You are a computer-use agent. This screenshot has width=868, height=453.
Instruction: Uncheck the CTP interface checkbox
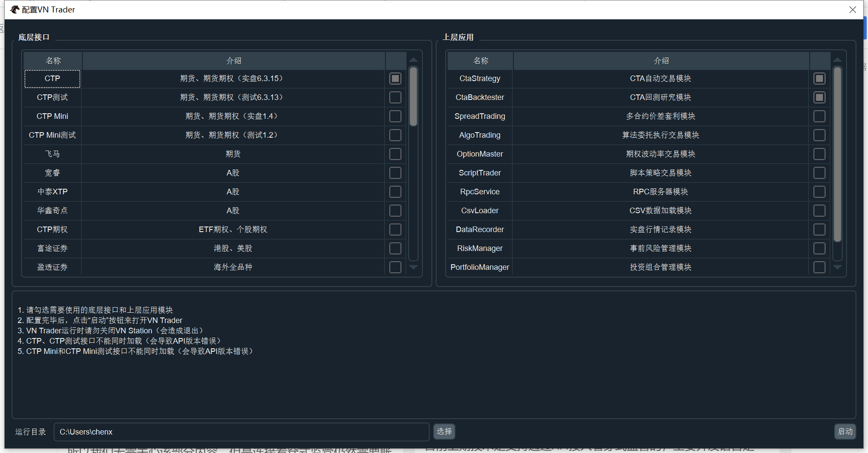tap(395, 79)
